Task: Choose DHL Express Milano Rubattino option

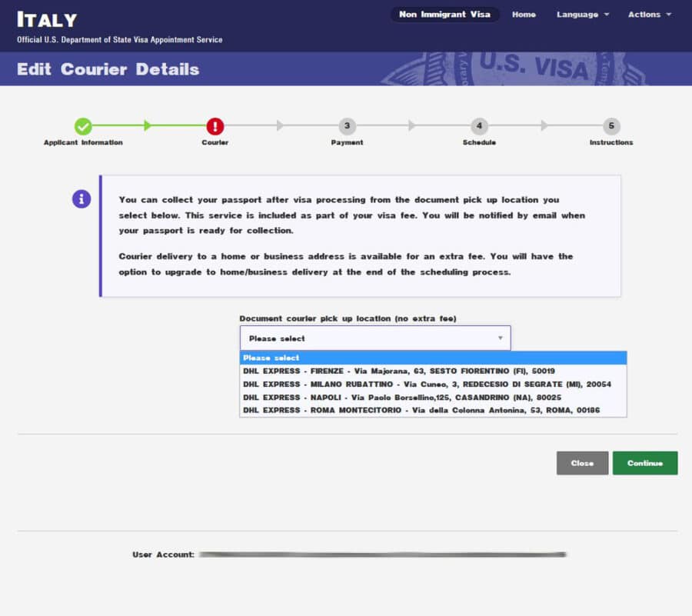Action: click(x=427, y=384)
